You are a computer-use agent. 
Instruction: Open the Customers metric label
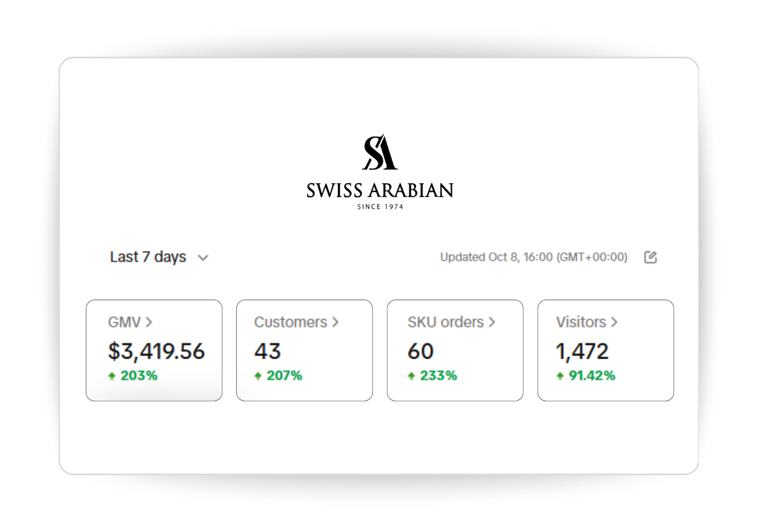click(x=290, y=322)
